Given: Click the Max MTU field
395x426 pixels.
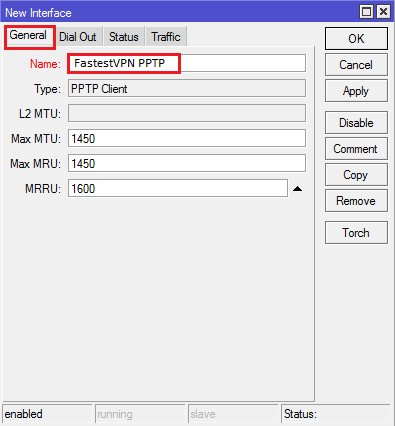Looking at the screenshot, I should 187,138.
